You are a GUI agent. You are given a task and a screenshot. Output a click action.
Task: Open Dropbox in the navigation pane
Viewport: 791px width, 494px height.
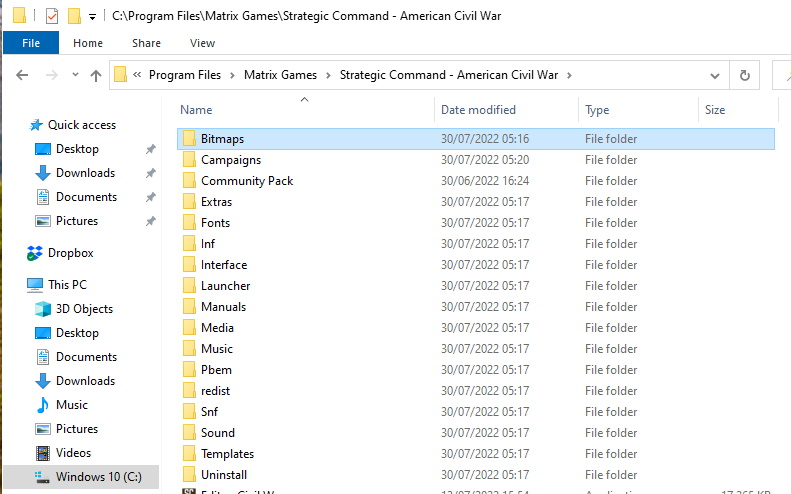pyautogui.click(x=70, y=253)
